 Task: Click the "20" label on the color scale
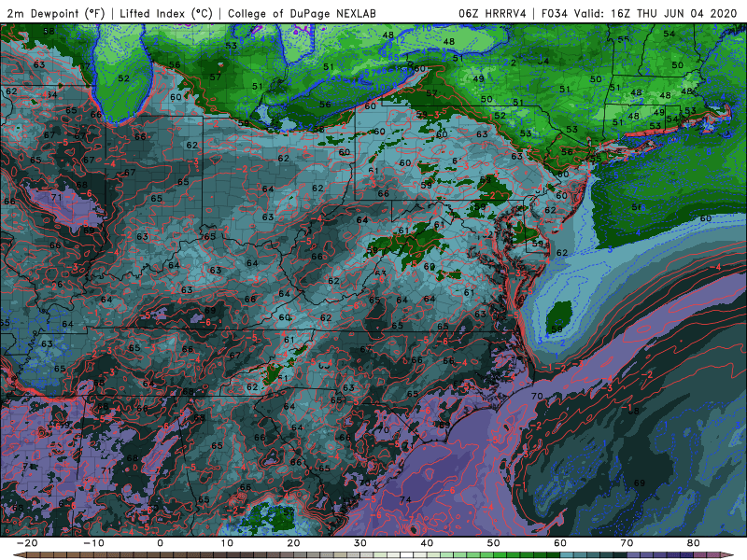click(x=293, y=543)
